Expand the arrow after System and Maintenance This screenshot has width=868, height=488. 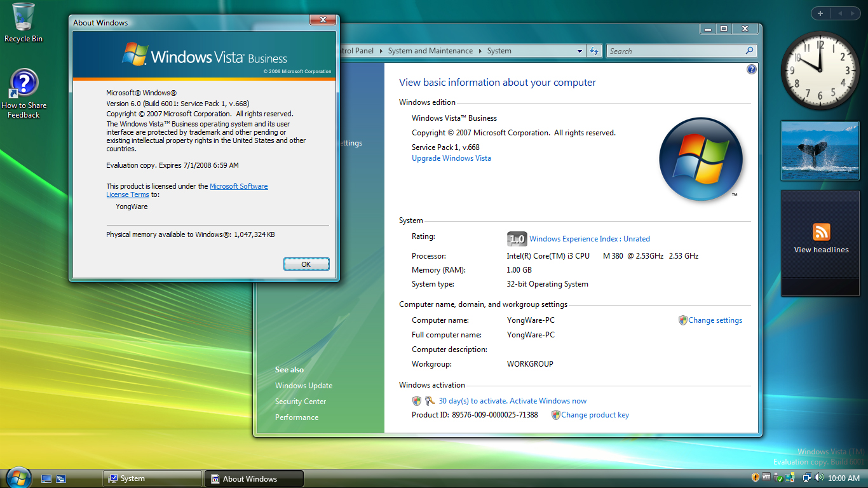(x=480, y=51)
